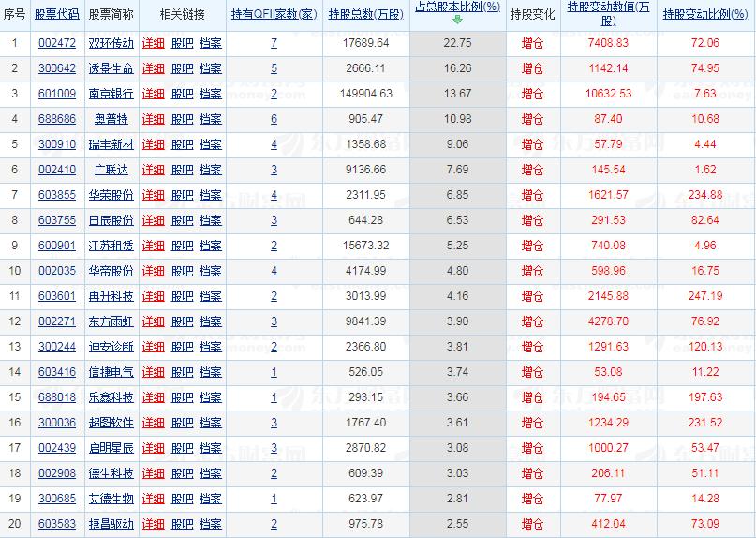Open QFII count 1 for 信捷电气
The image size is (756, 538).
[274, 372]
